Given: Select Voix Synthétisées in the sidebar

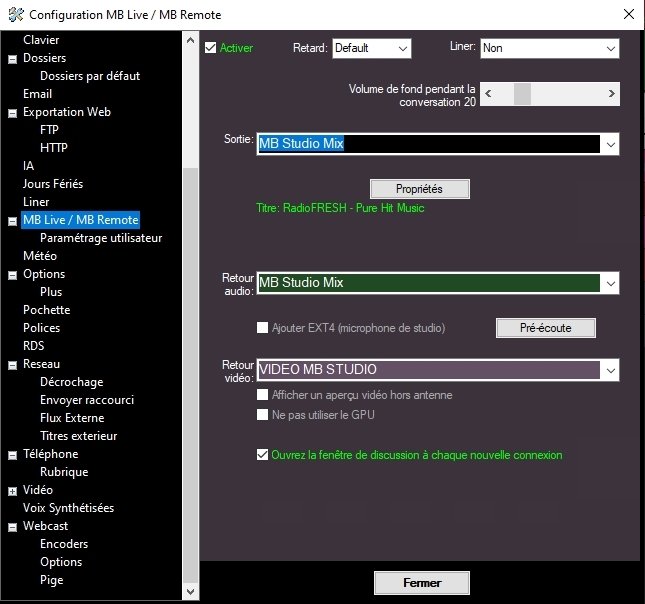Looking at the screenshot, I should click(x=68, y=508).
